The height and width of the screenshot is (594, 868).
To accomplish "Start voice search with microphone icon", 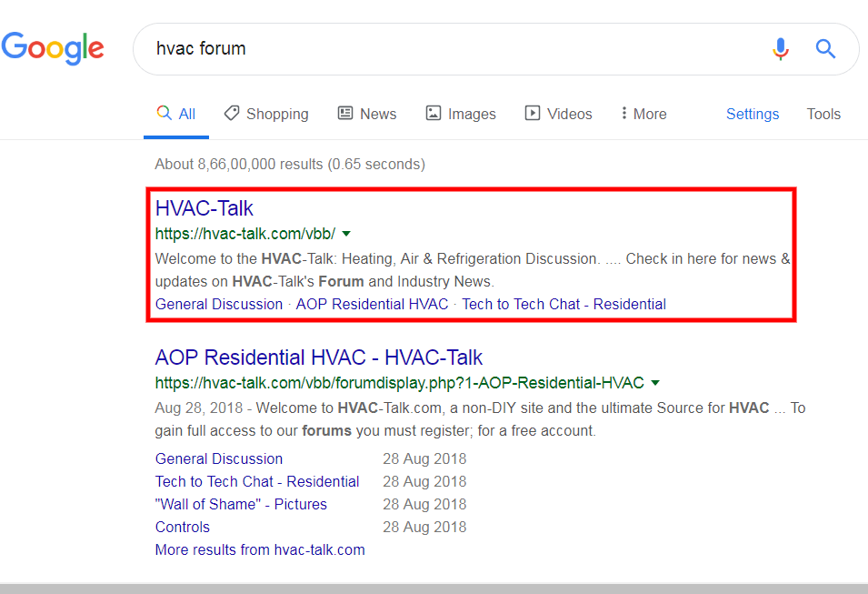I will pos(781,49).
